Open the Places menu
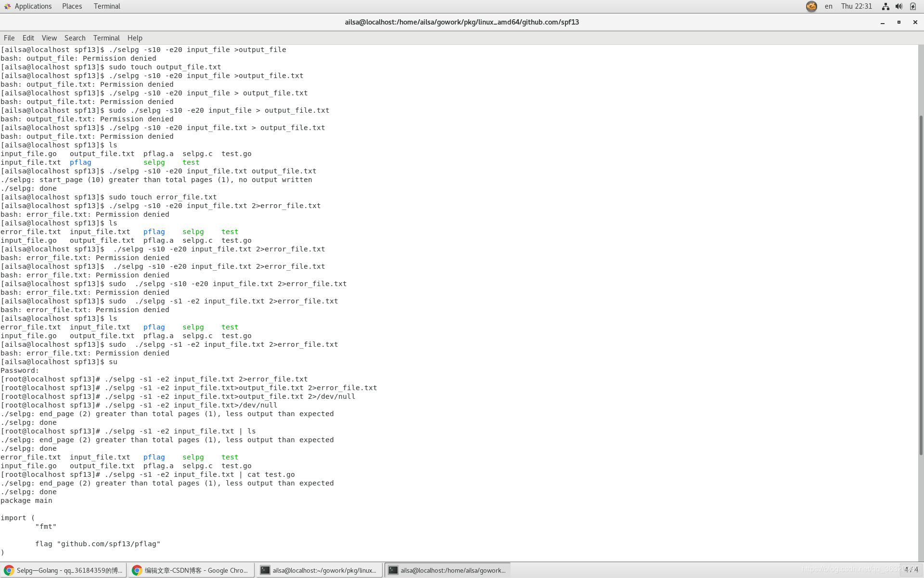 (72, 6)
